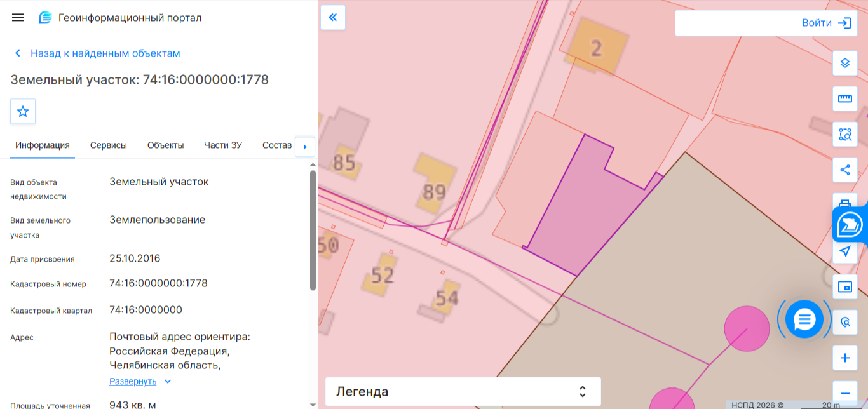Click the Почтовый адрес ориентира text

pos(180,337)
